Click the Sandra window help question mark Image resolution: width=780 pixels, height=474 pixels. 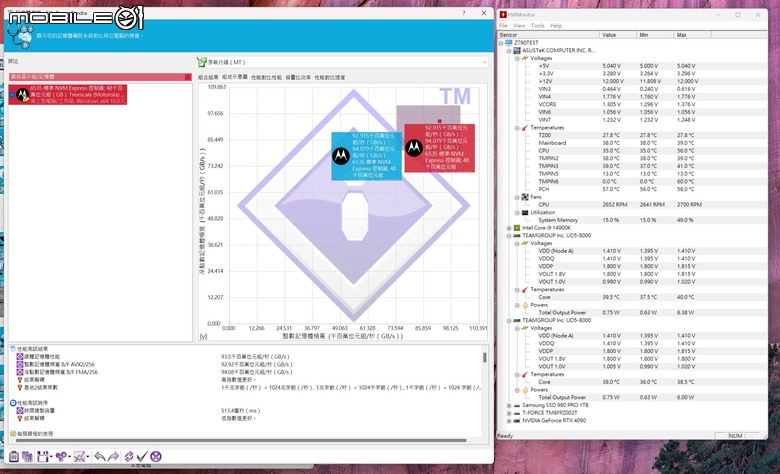(464, 13)
